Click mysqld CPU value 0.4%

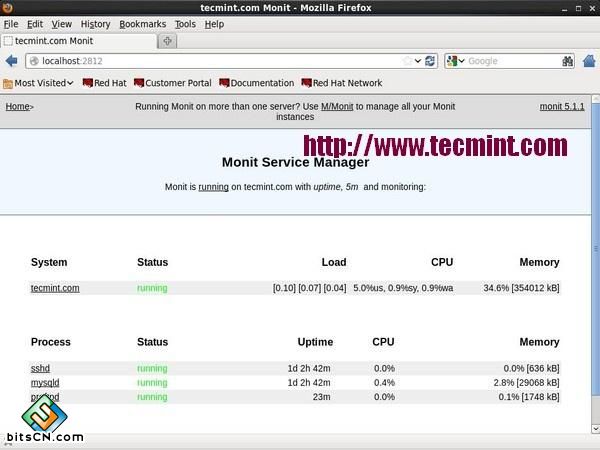point(384,382)
